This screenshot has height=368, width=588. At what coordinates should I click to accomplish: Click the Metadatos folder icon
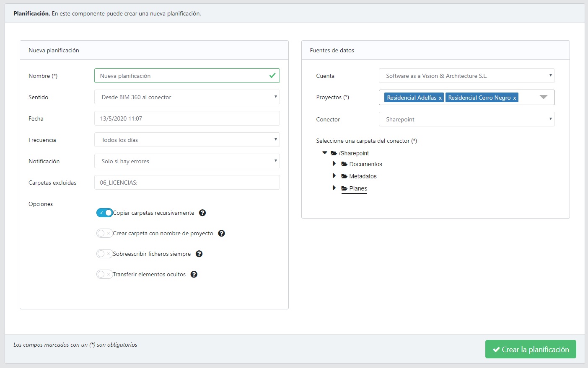[x=344, y=176]
